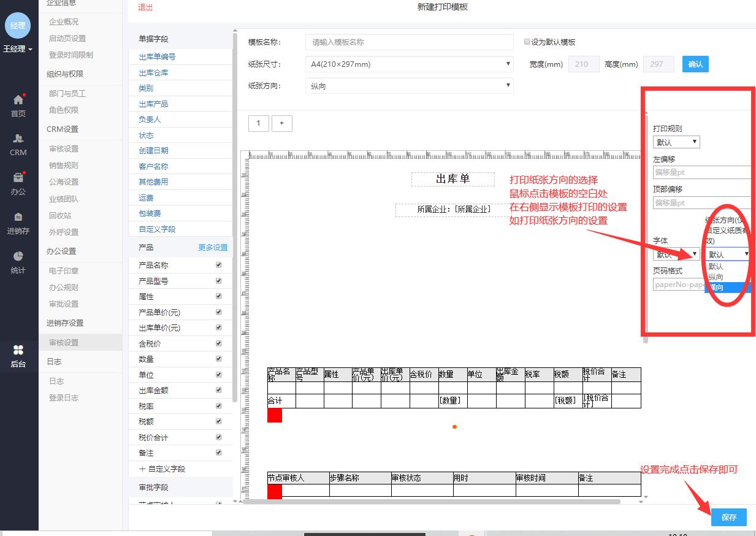The height and width of the screenshot is (536, 756).
Task: Open 字体 默认 dropdown
Action: click(676, 254)
